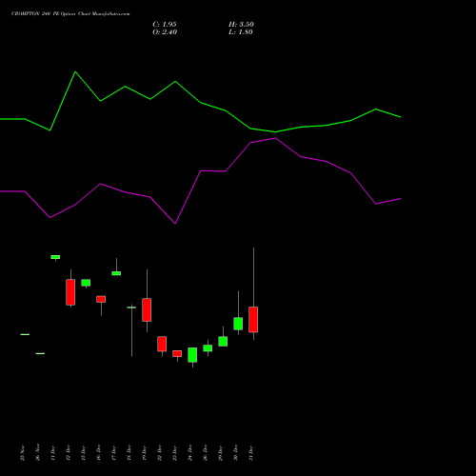The height and width of the screenshot is (476, 476).
Task: Click the green candlestick for 29 Dec
Action: (223, 341)
